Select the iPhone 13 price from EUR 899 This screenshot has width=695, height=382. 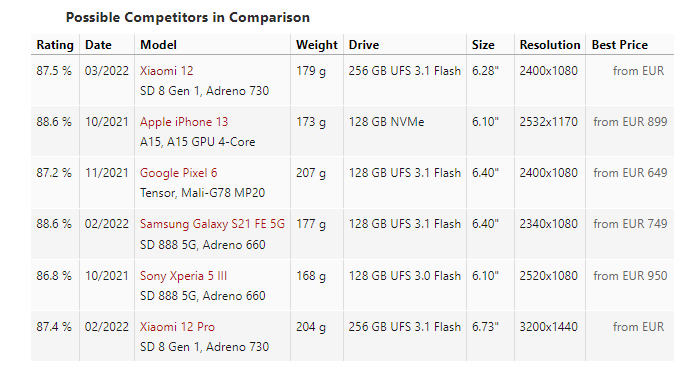pos(630,122)
